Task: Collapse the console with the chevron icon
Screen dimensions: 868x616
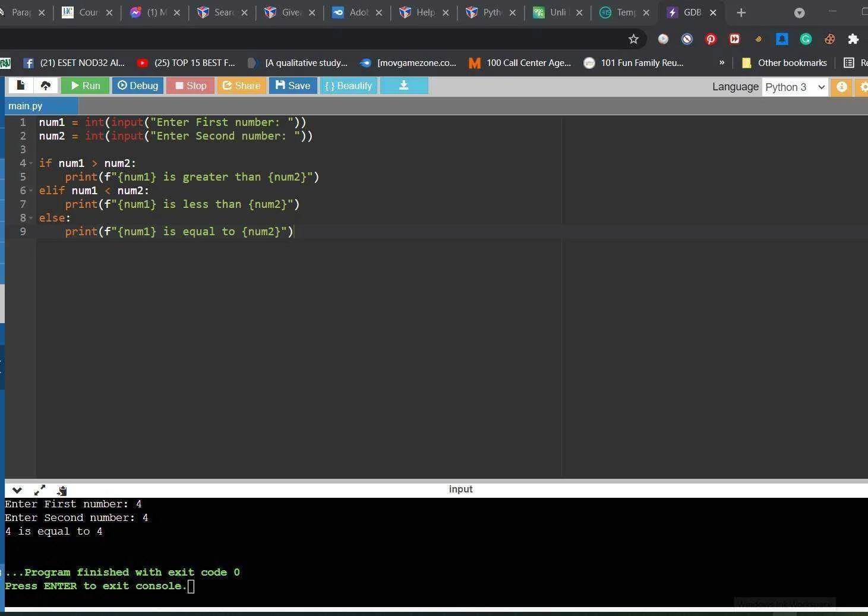Action: (x=17, y=490)
